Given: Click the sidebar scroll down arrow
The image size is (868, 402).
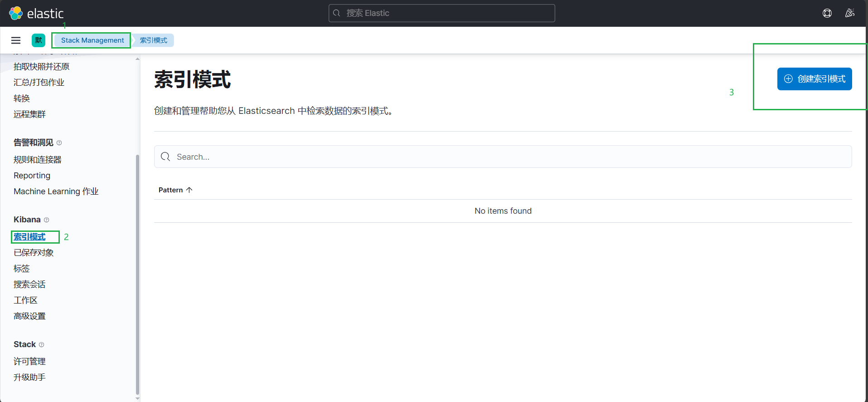Looking at the screenshot, I should 137,398.
